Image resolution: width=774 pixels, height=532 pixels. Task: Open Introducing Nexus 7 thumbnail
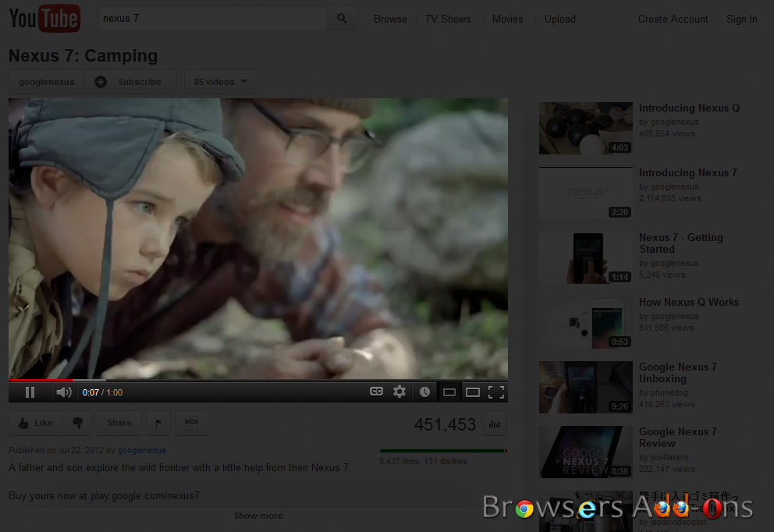point(585,193)
